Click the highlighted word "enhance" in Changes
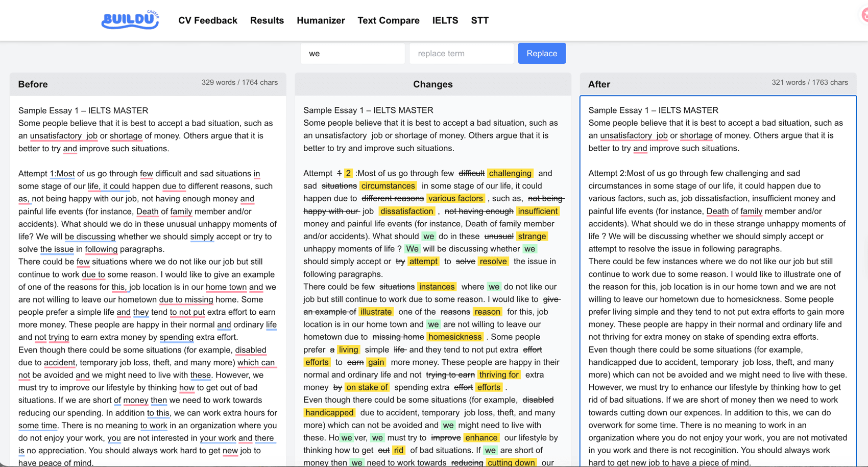This screenshot has height=467, width=868. 481,437
